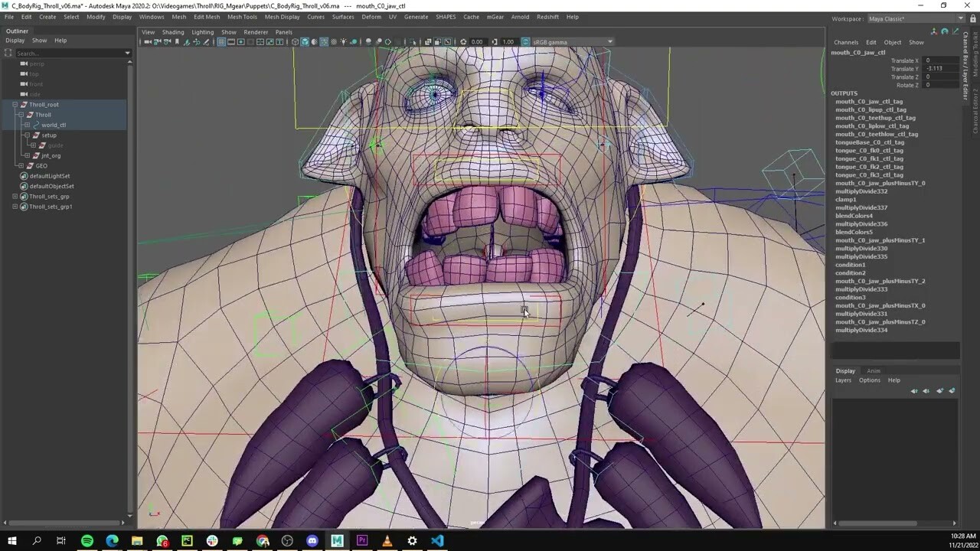
Task: Toggle the viewport Lighting icon
Action: pos(343,42)
